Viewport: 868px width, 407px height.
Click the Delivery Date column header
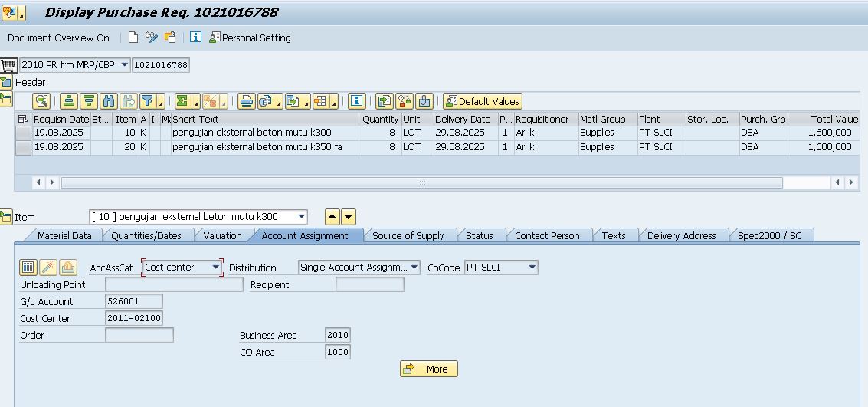pyautogui.click(x=466, y=119)
